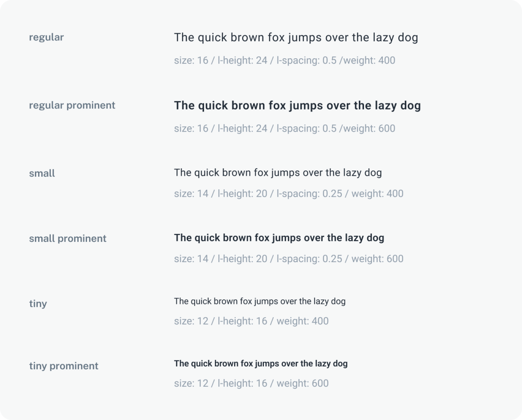The image size is (522, 420).
Task: Click the small prominent bold sample sentence
Action: (x=279, y=238)
